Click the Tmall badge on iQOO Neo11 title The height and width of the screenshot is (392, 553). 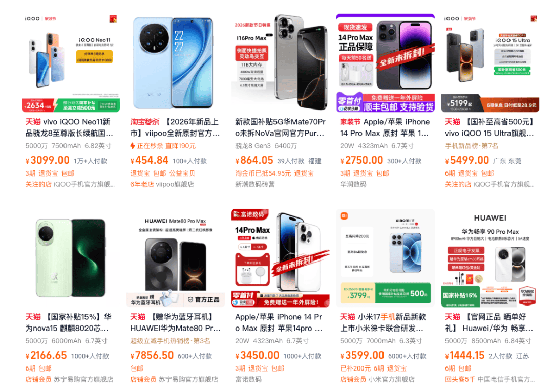click(33, 122)
